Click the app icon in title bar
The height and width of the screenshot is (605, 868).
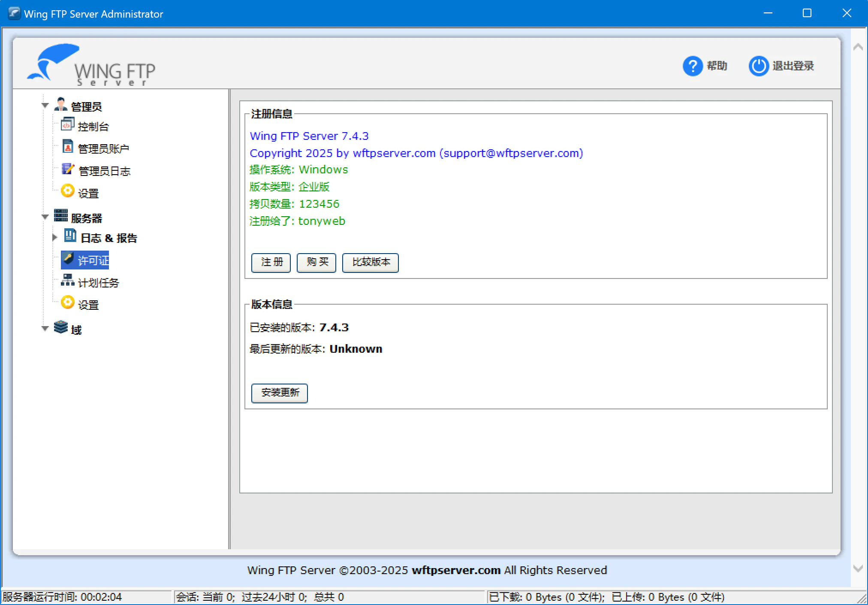coord(14,14)
